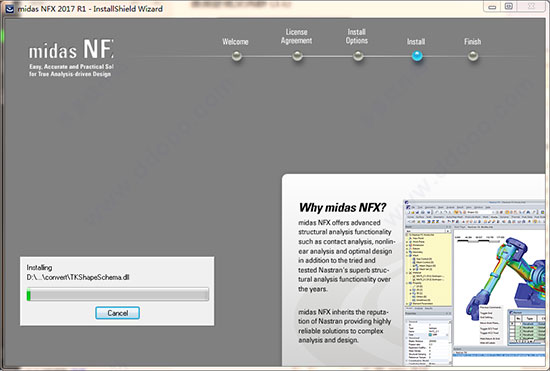This screenshot has width=550, height=371.
Task: Click the InstallShield icon in title bar
Action: pos(9,9)
